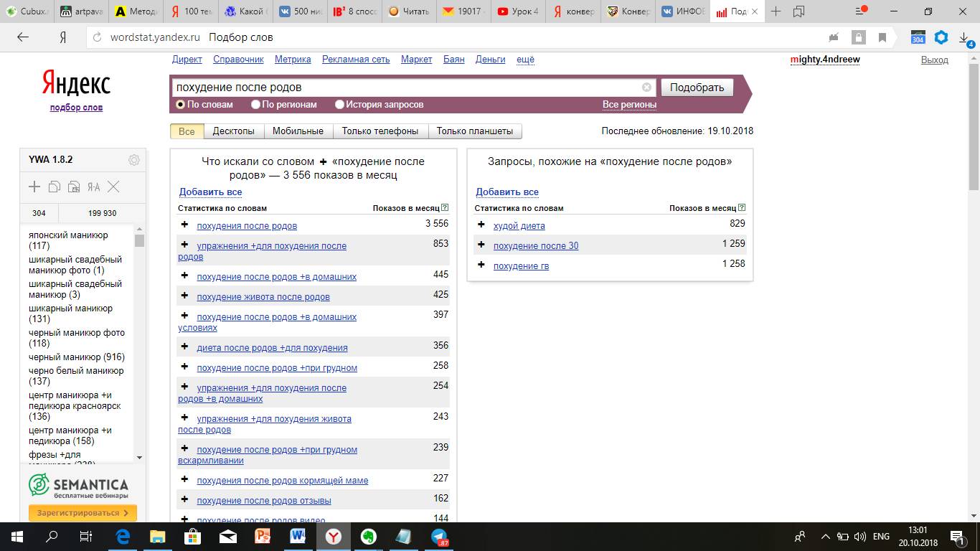
Task: Click the 'Подобрать' button
Action: [697, 88]
